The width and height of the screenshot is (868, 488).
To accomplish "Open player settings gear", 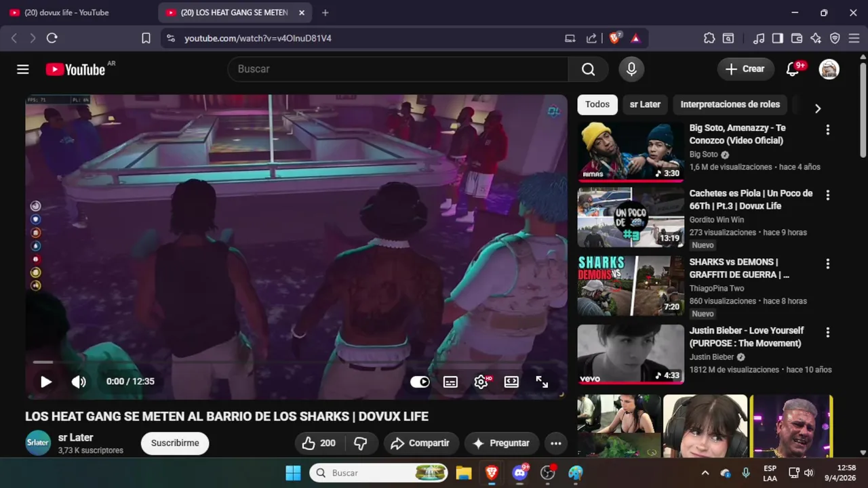I will tap(481, 382).
